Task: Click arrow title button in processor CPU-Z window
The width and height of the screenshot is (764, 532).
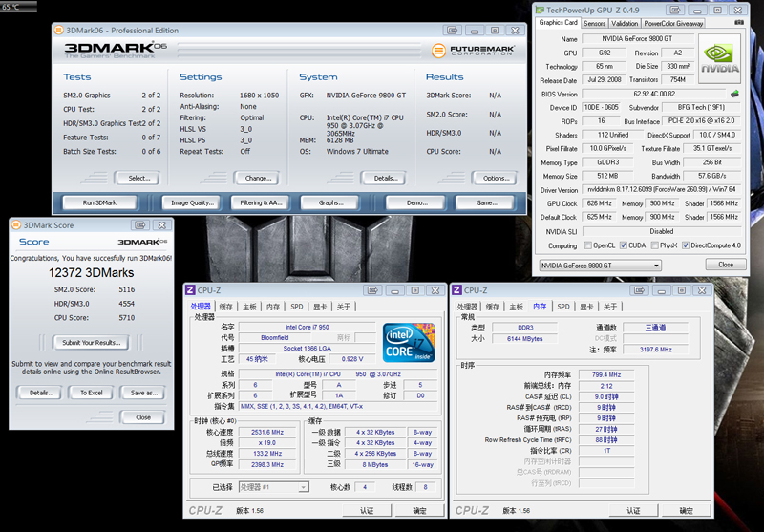Action: 372,290
